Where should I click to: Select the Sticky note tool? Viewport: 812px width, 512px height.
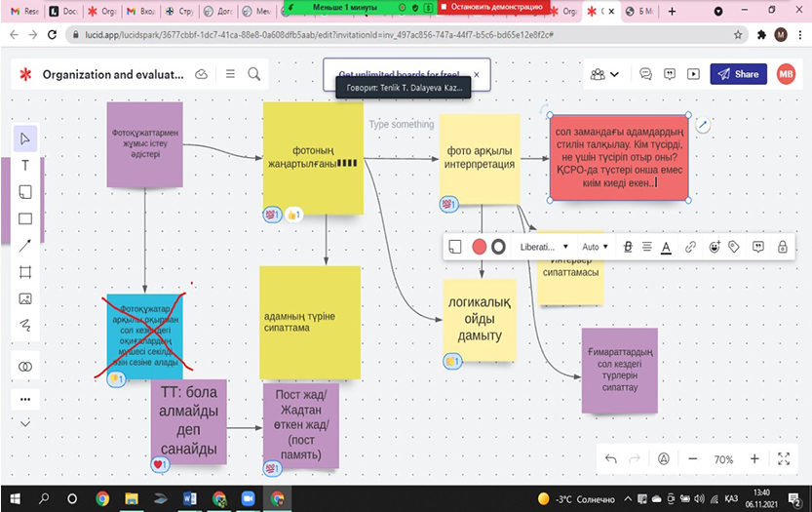(25, 192)
